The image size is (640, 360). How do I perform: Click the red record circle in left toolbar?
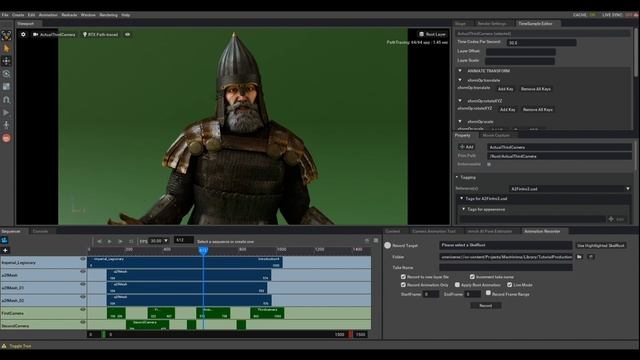[x=6, y=138]
